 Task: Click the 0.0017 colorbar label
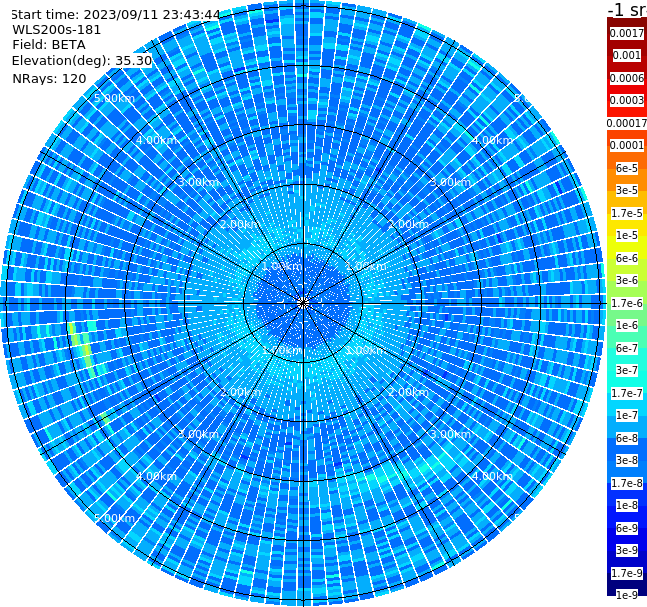click(x=627, y=33)
